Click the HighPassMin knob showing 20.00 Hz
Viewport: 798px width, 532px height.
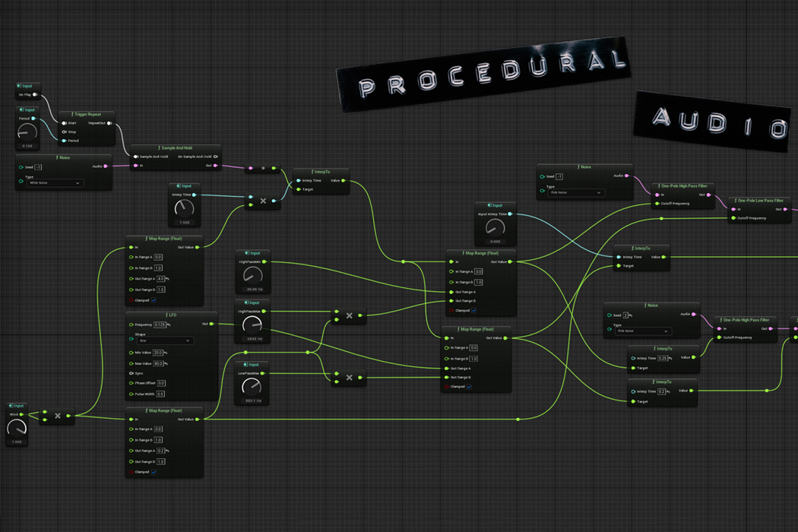pyautogui.click(x=253, y=275)
